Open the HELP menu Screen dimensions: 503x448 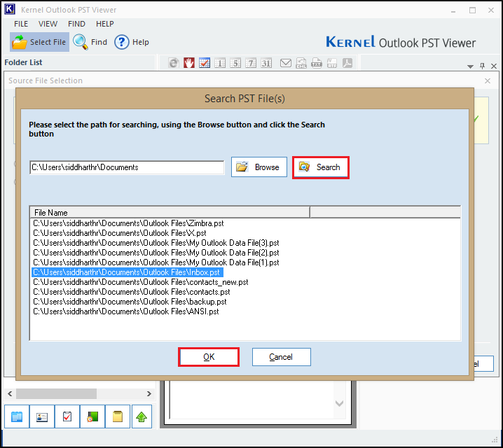(x=105, y=24)
